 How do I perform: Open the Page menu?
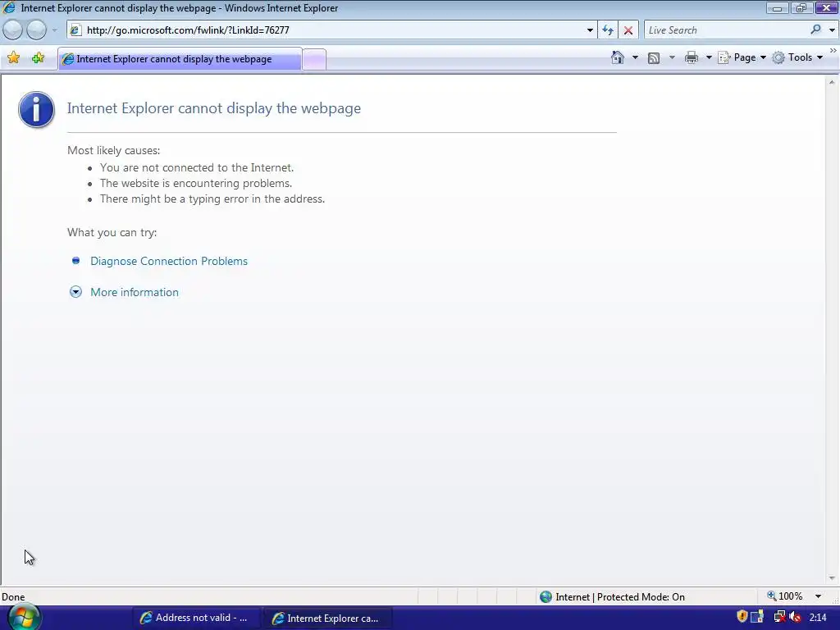(742, 57)
